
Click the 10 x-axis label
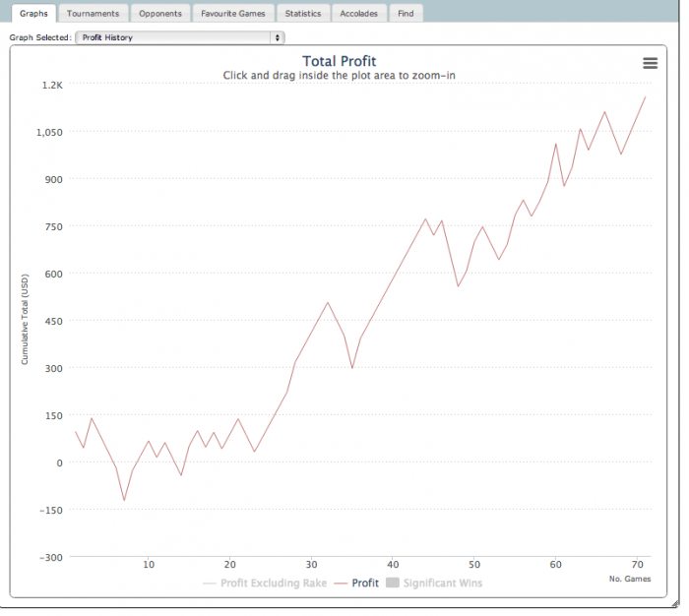[x=149, y=565]
